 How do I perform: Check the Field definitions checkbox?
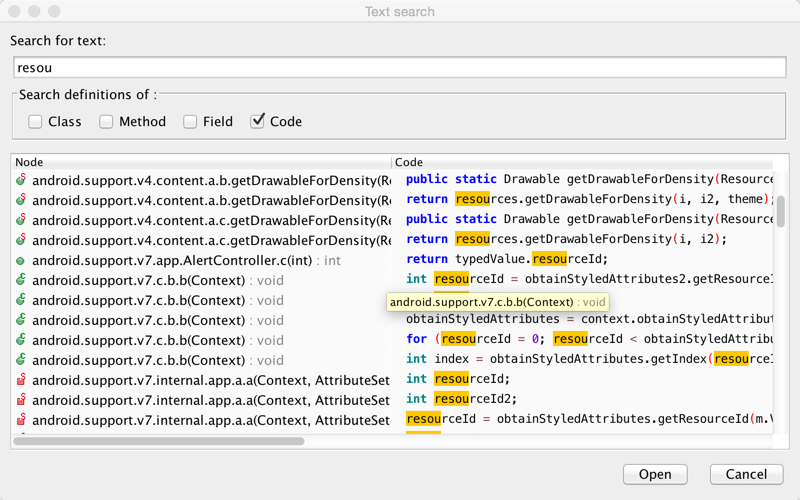click(190, 122)
